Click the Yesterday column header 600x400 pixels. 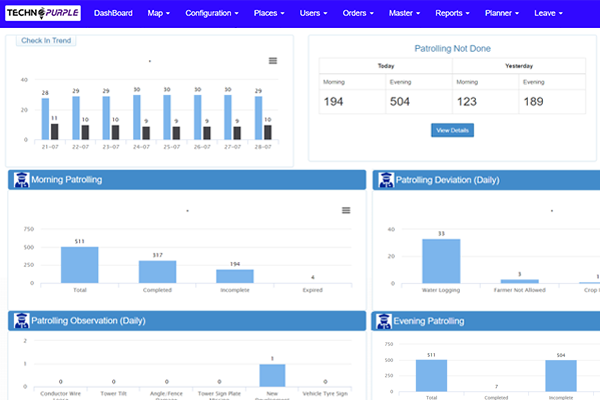(519, 66)
